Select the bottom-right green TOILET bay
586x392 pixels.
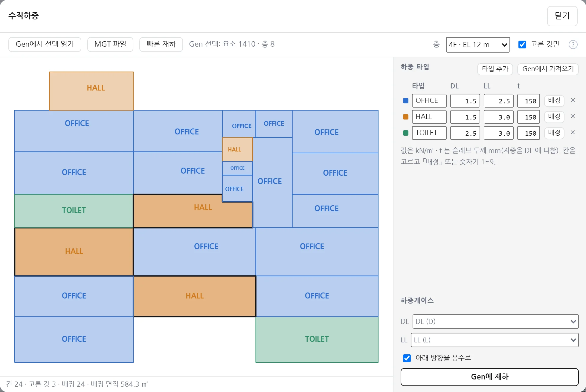tap(317, 340)
